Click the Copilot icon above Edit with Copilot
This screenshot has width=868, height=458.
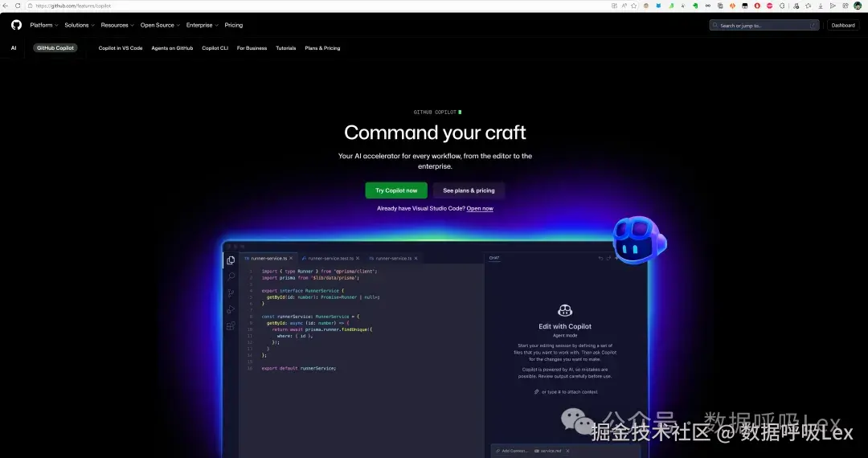tap(565, 310)
